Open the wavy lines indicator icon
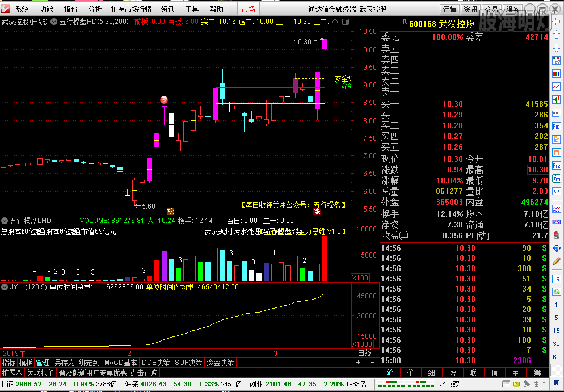This screenshot has width=564, height=392. coord(557,209)
